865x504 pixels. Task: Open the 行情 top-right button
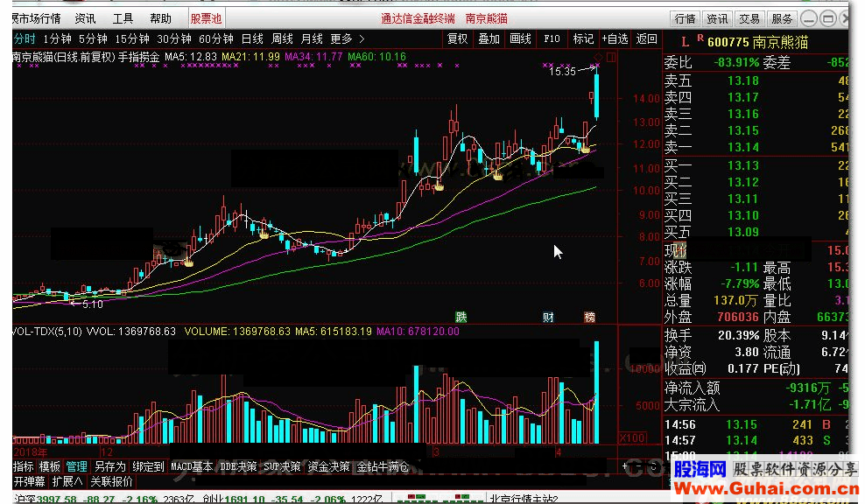click(x=686, y=18)
